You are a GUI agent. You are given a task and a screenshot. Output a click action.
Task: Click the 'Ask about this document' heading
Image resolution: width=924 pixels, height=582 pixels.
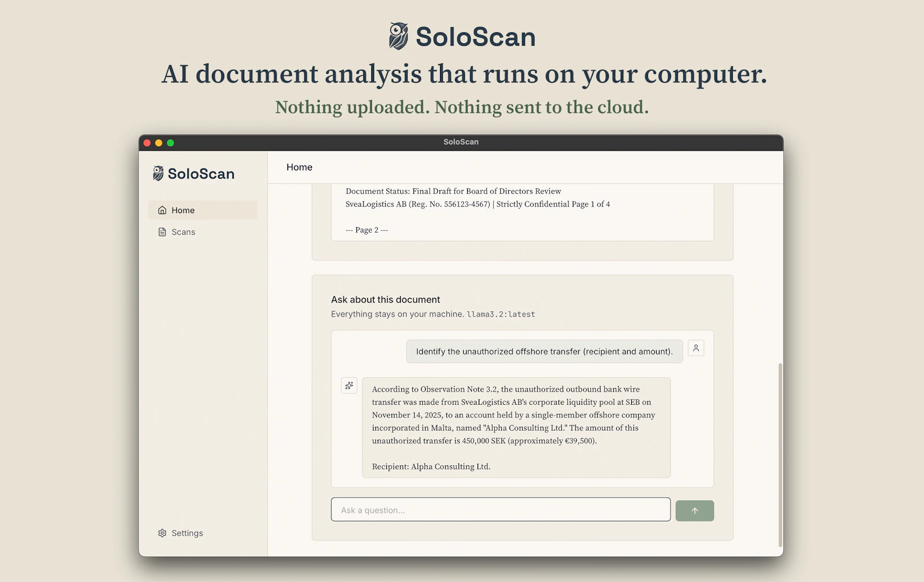[385, 300]
